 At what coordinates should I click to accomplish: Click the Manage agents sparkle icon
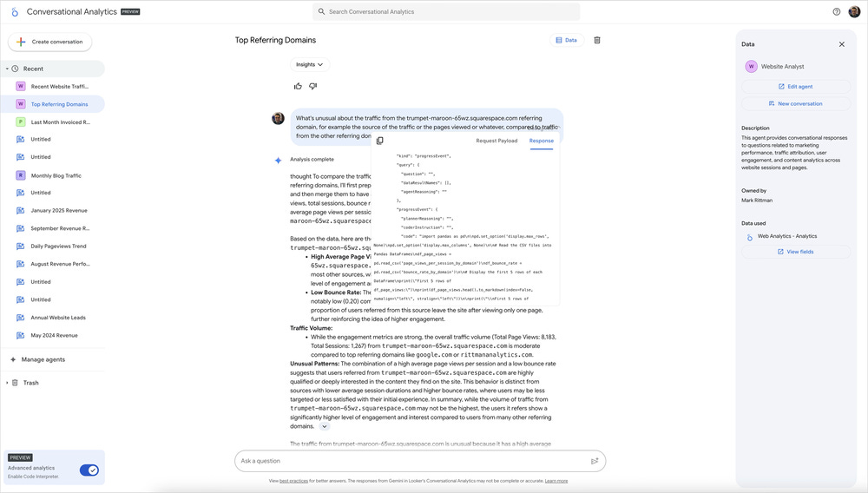(13, 359)
